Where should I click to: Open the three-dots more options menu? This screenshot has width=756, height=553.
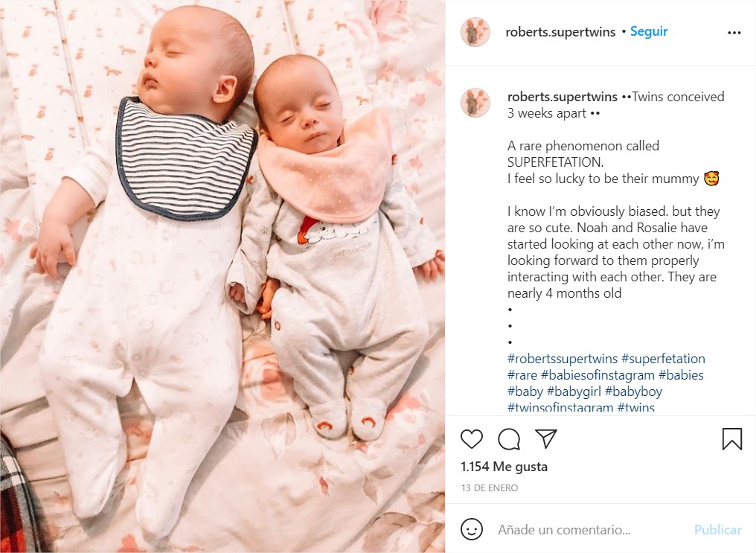click(734, 33)
